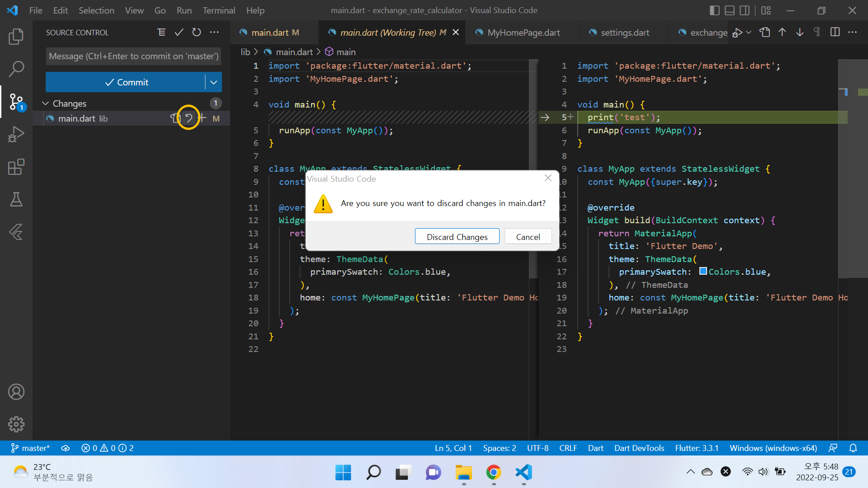Open the run/debug dropdown arrow in editor toolbar
This screenshot has height=488, width=868.
(749, 33)
